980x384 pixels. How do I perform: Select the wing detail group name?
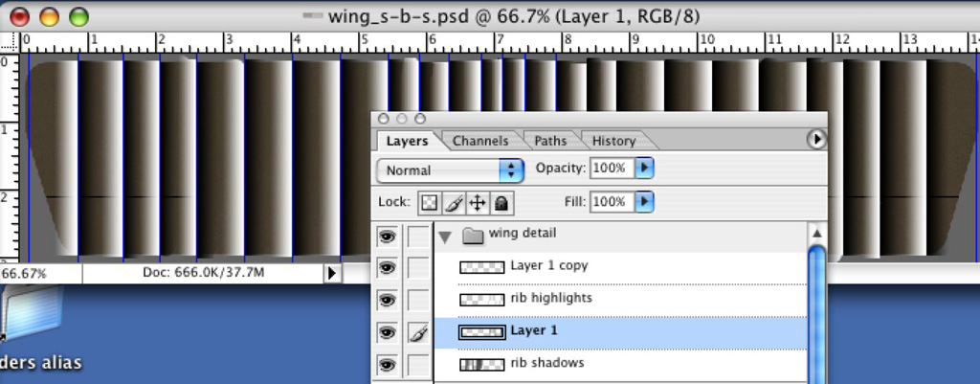coord(523,234)
